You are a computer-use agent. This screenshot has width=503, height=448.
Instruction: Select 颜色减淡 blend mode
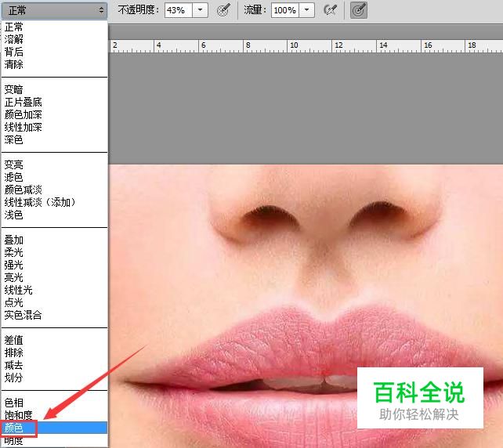coord(54,190)
